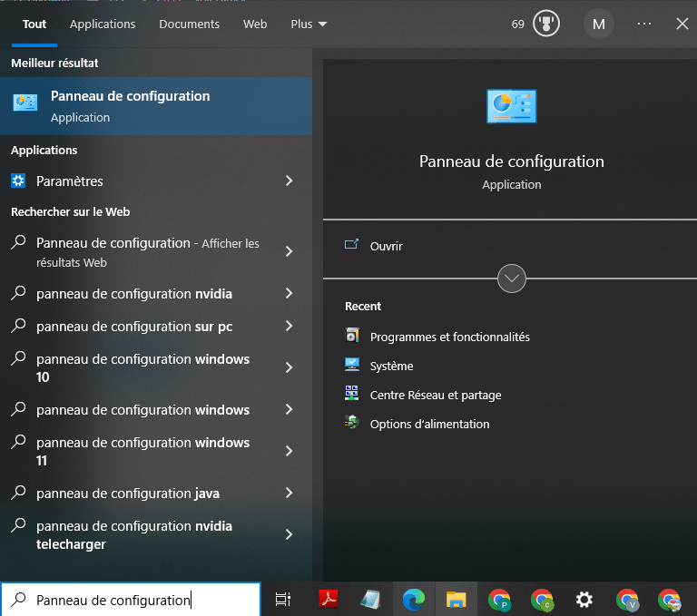Expand arrow for 'windows 11' suggestion
Viewport: 697px width, 616px height.
(x=289, y=451)
